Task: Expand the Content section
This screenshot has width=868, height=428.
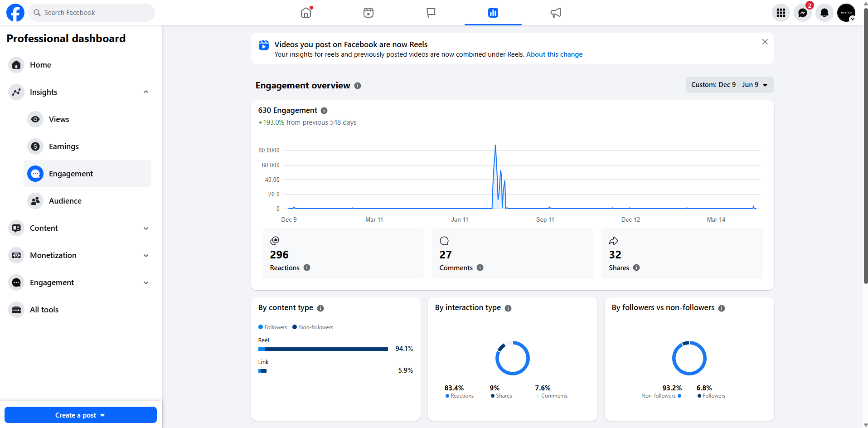Action: pos(146,228)
